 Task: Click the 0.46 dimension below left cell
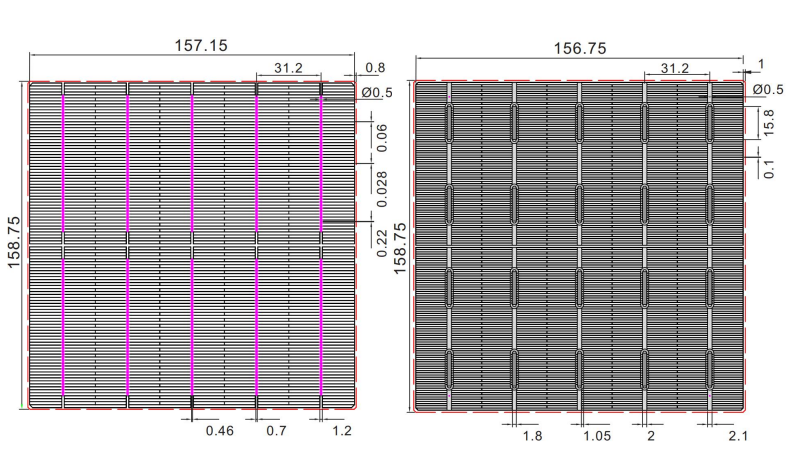point(220,430)
